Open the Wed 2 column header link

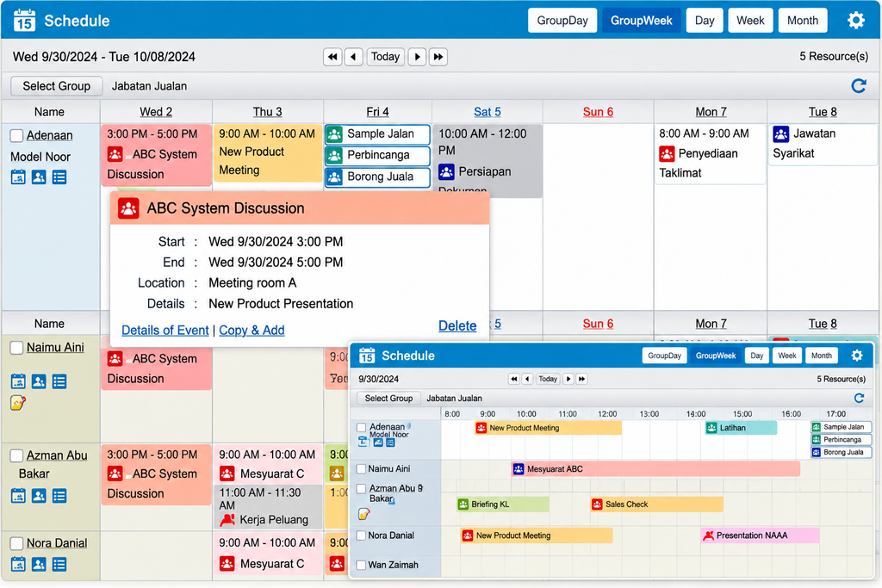point(156,112)
